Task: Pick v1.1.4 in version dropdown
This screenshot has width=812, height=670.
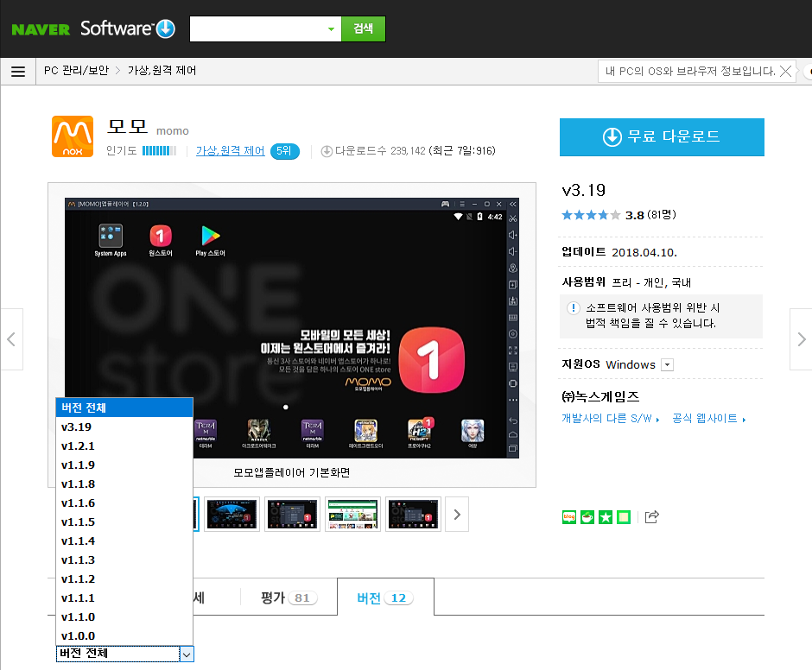Action: pos(124,541)
